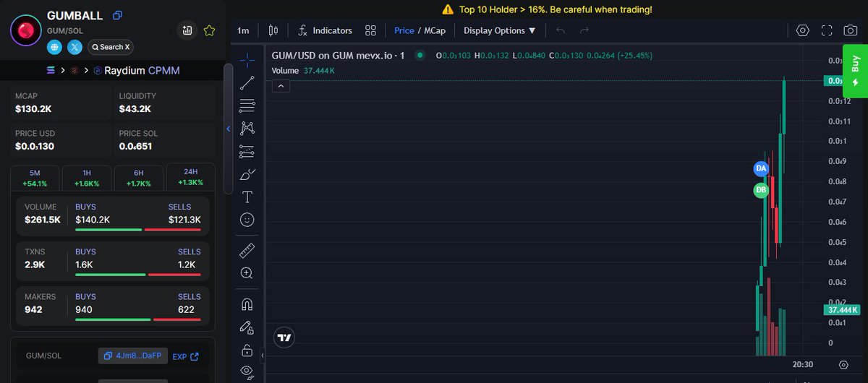Click the green Buy button
The width and height of the screenshot is (868, 383).
pyautogui.click(x=855, y=71)
